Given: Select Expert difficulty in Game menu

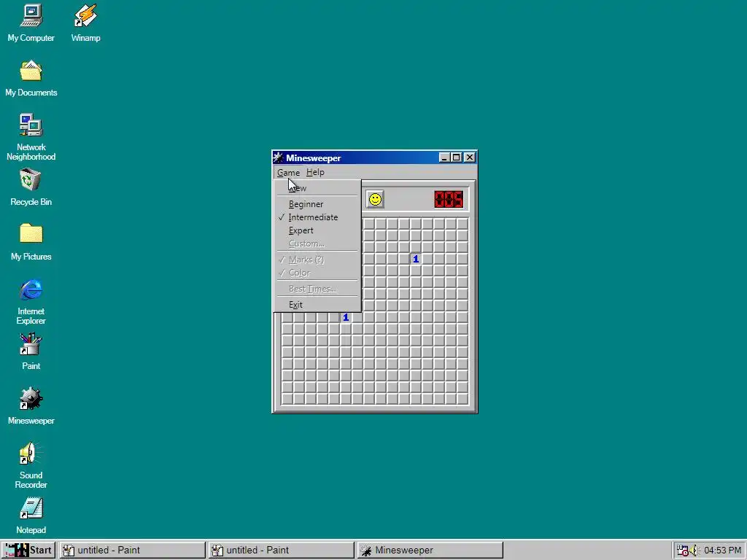Looking at the screenshot, I should [x=318, y=230].
